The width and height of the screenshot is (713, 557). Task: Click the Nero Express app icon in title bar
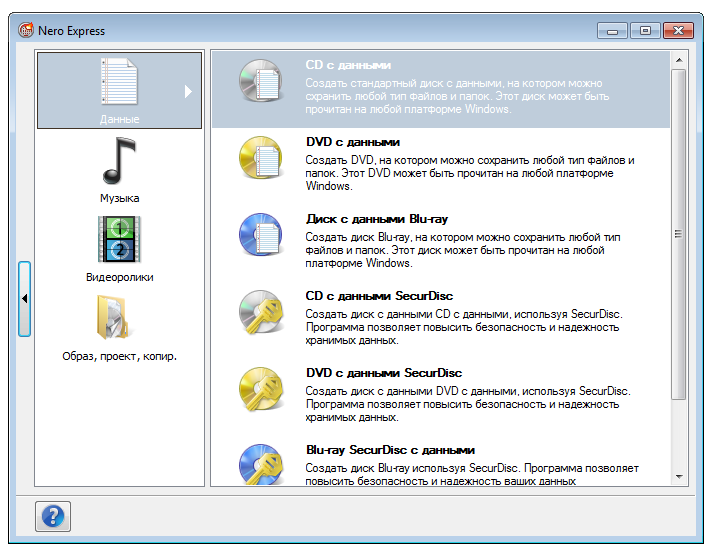click(26, 30)
